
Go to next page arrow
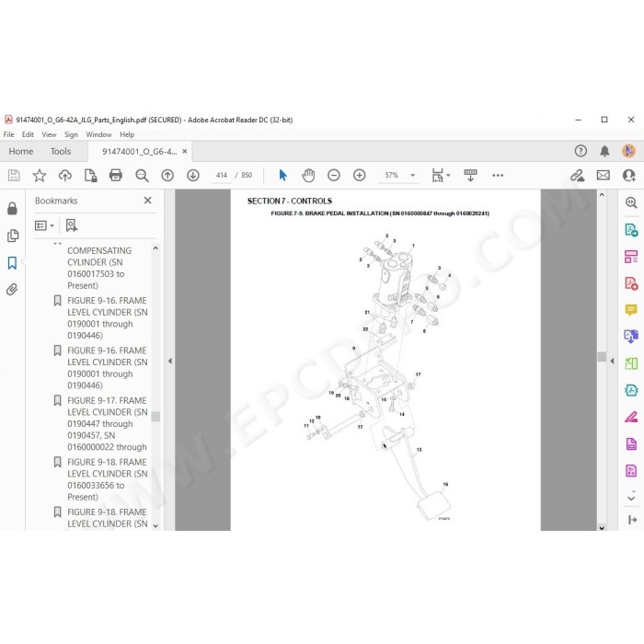[x=193, y=176]
